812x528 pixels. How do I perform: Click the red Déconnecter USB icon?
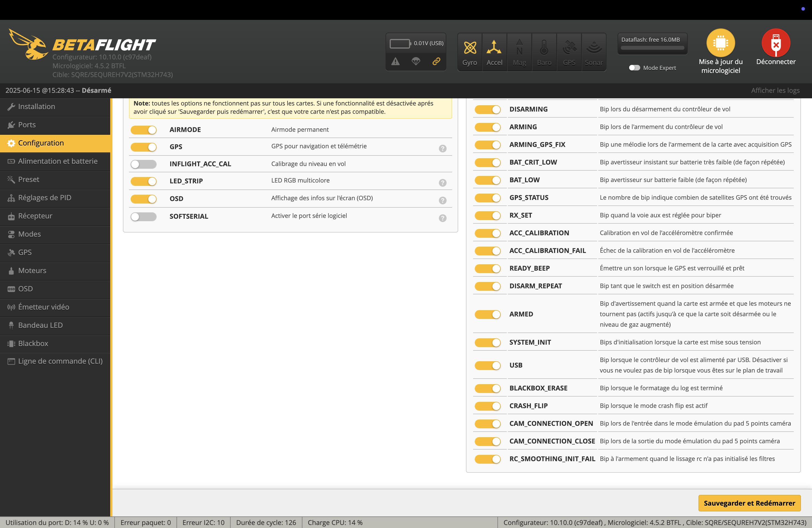click(x=776, y=43)
